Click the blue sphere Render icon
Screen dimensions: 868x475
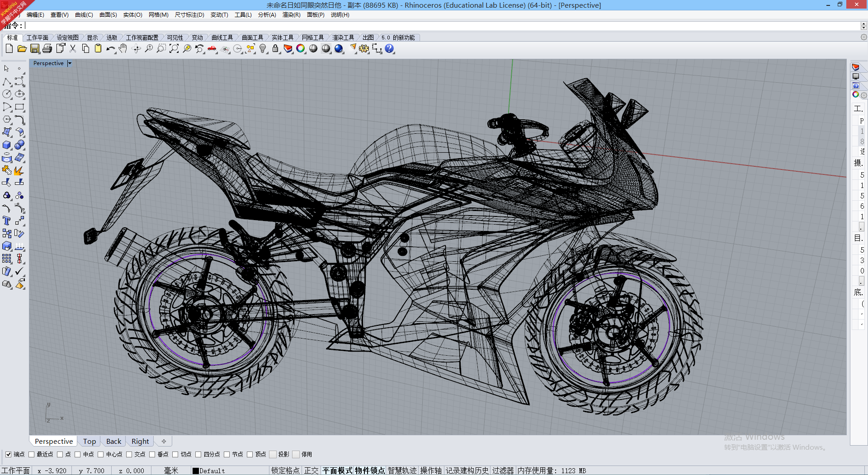click(x=339, y=48)
